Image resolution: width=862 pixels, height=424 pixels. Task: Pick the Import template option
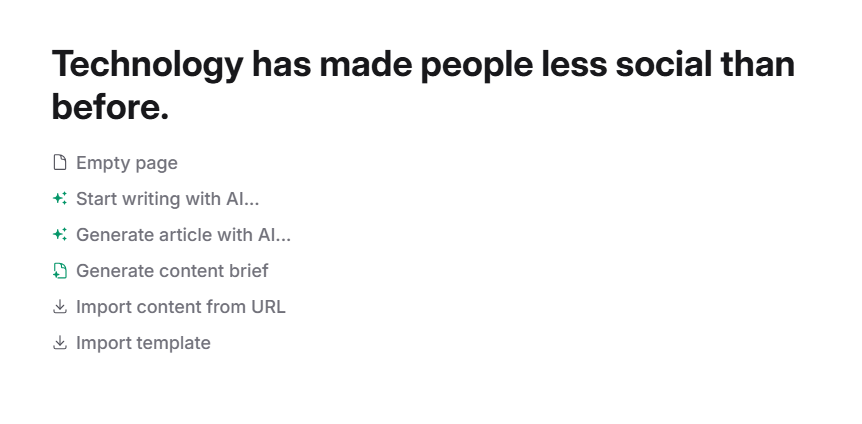(x=143, y=343)
